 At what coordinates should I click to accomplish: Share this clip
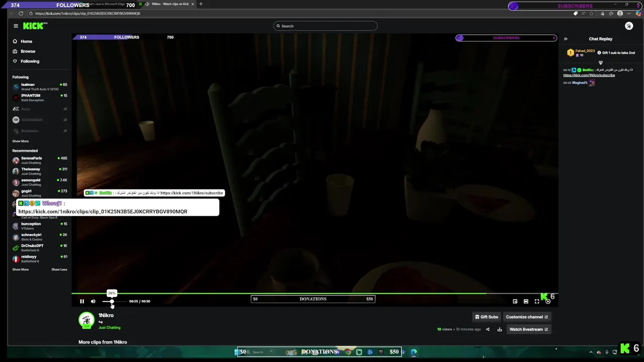(x=488, y=329)
